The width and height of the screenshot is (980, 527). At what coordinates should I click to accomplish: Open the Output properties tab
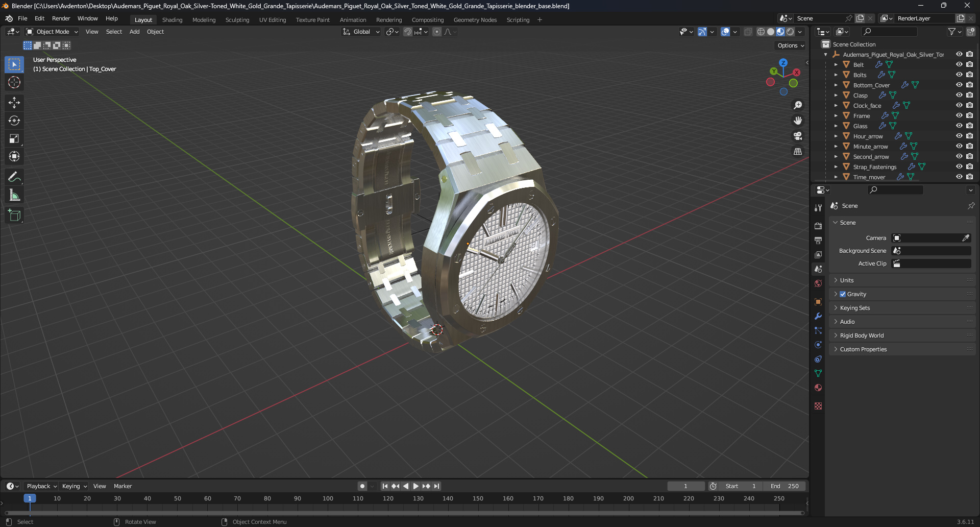point(818,240)
